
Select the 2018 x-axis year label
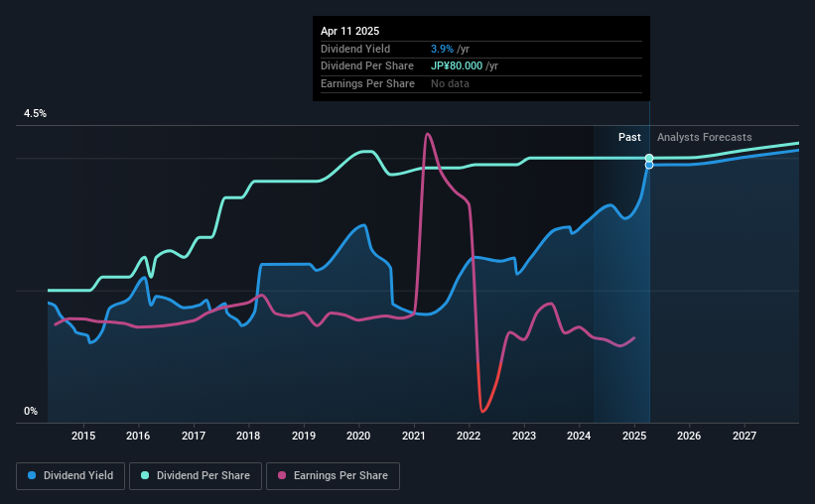coord(248,436)
